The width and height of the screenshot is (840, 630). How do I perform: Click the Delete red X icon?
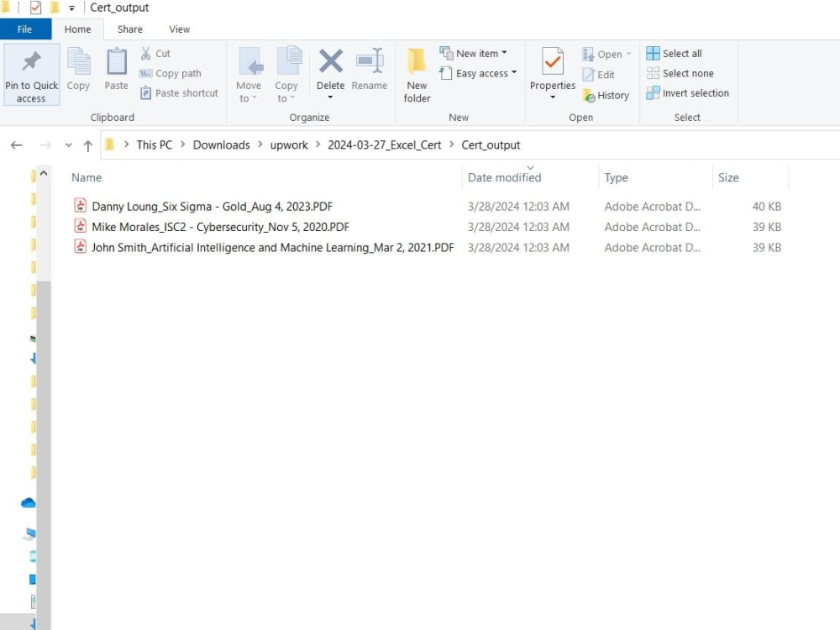330,61
